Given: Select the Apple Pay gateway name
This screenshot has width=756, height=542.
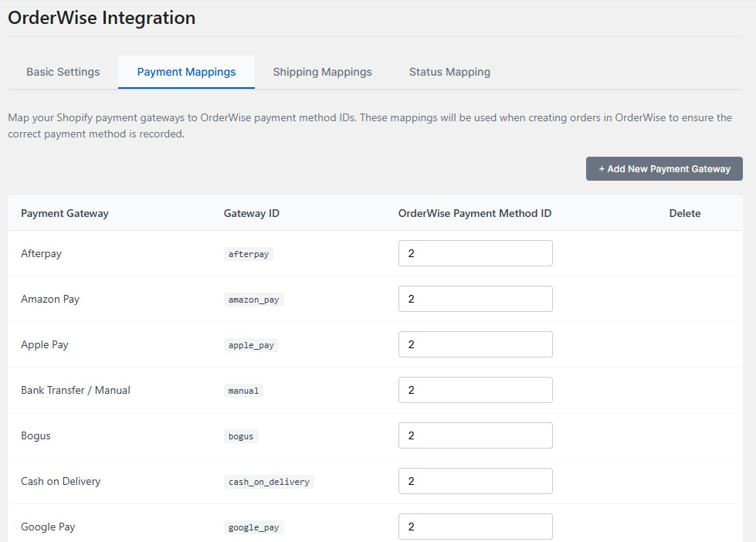Looking at the screenshot, I should pos(45,345).
